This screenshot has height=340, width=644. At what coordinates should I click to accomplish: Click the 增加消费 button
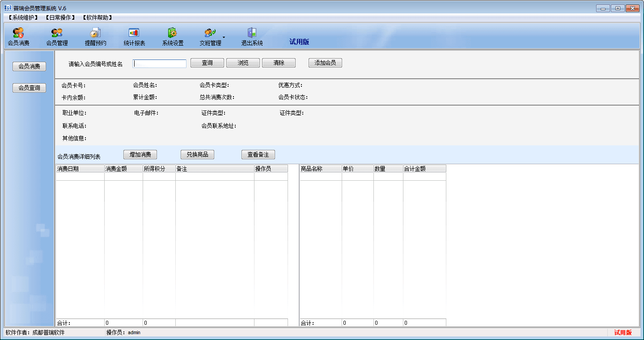pyautogui.click(x=140, y=155)
